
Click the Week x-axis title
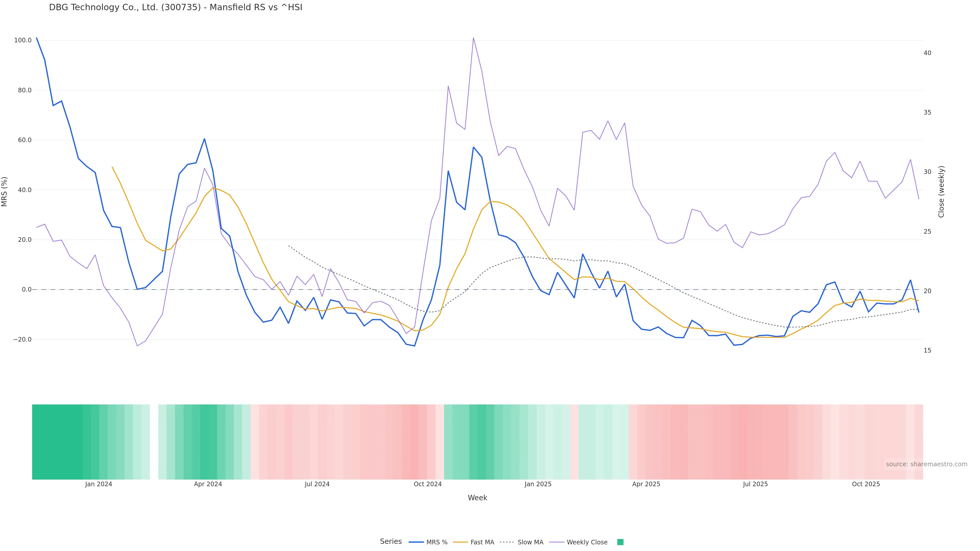[477, 498]
